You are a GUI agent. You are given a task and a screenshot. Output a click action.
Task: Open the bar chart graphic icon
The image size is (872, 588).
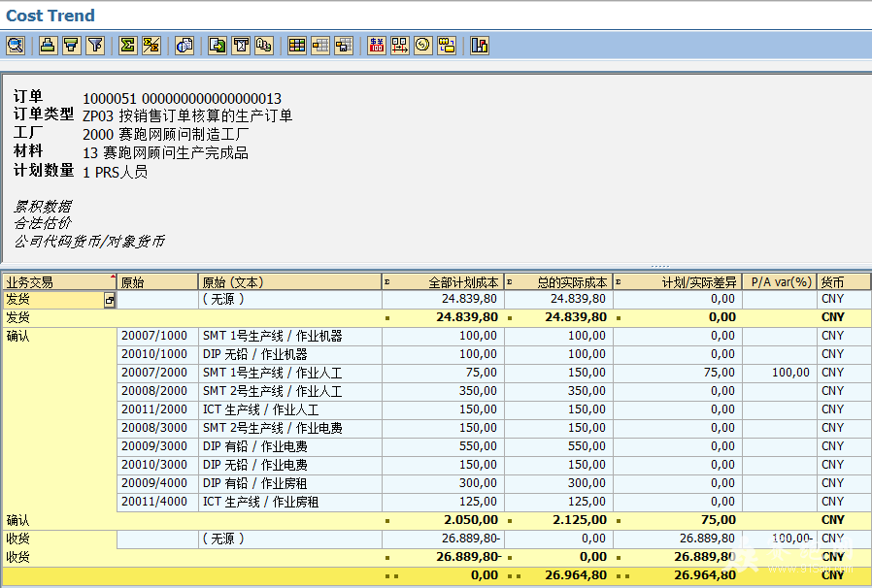coord(480,45)
